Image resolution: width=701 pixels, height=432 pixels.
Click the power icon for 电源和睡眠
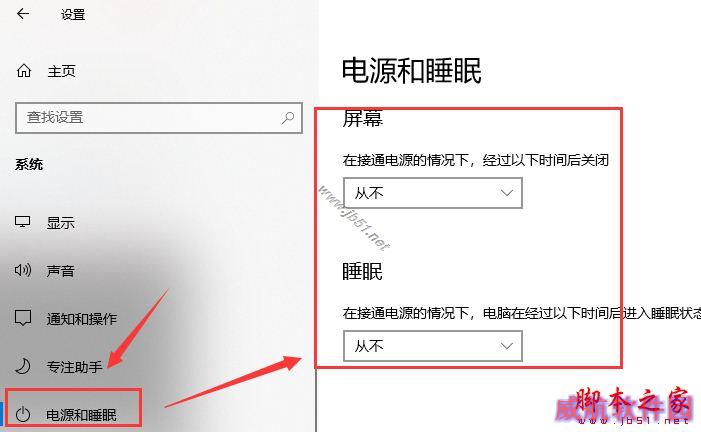(23, 414)
